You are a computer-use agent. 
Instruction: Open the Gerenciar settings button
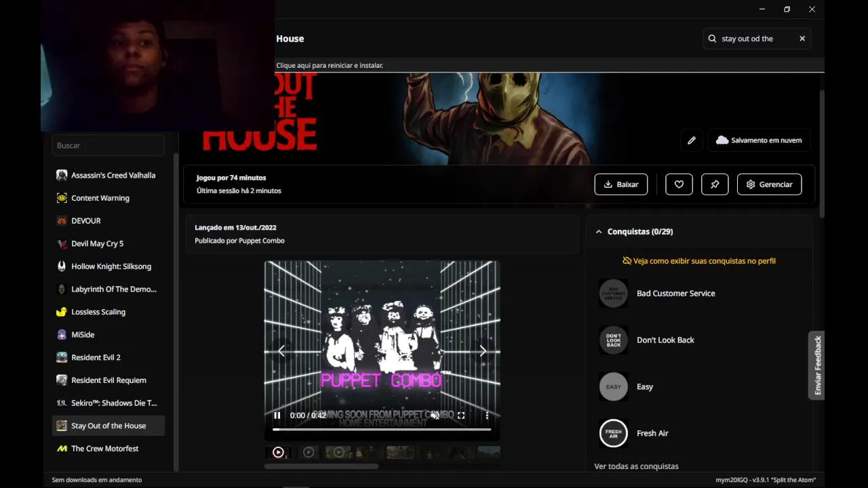[769, 184]
